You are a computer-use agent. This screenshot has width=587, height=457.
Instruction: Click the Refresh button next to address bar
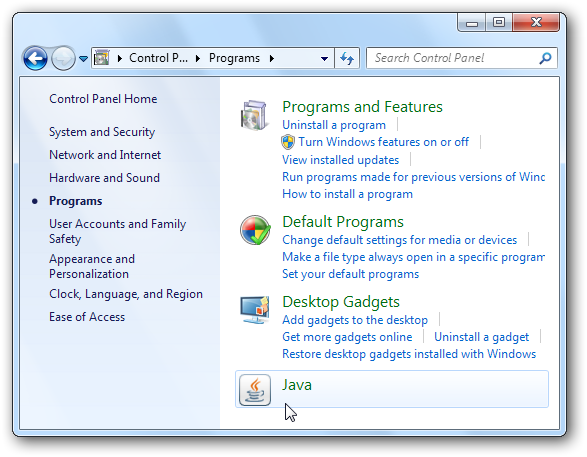tap(347, 58)
